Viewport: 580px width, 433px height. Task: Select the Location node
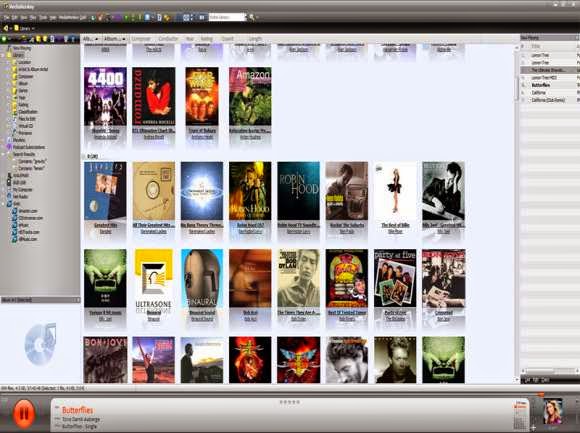(x=24, y=62)
